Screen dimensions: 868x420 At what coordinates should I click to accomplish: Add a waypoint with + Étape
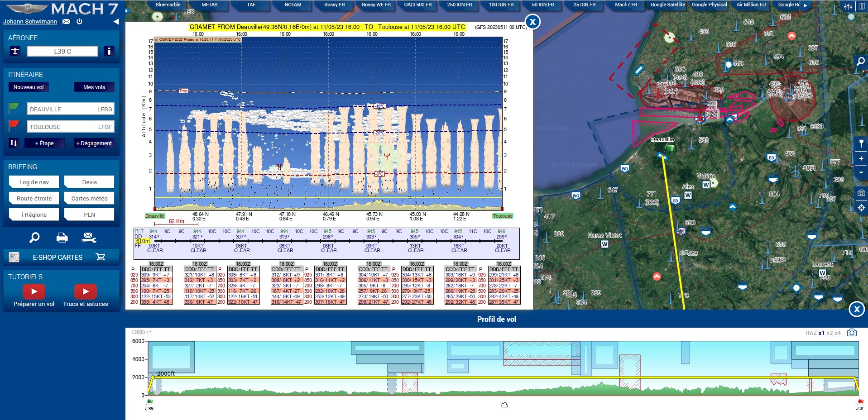44,143
